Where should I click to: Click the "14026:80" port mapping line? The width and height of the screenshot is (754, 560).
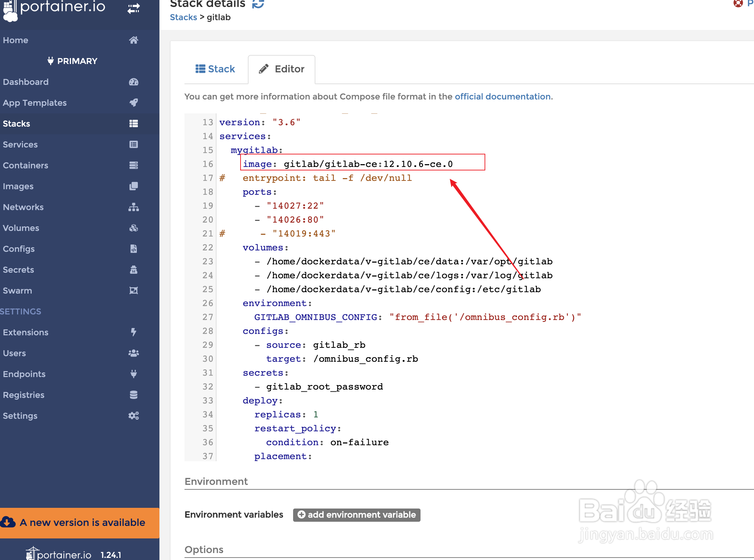point(289,219)
